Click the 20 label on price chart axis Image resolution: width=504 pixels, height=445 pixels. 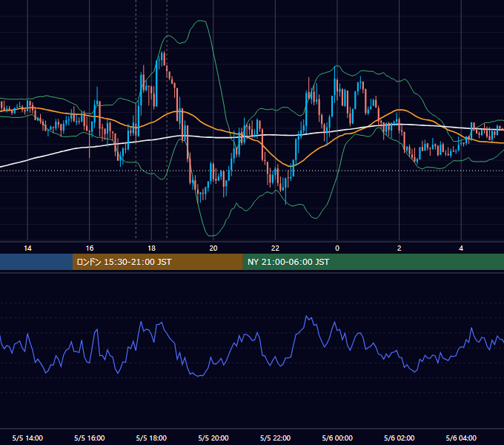[213, 248]
